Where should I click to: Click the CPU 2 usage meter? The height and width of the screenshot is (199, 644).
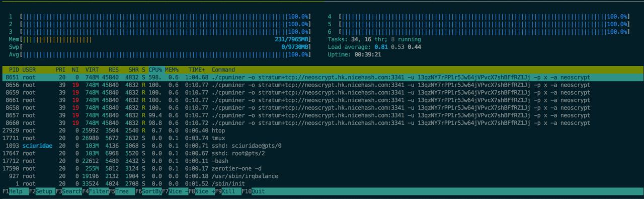coord(160,24)
